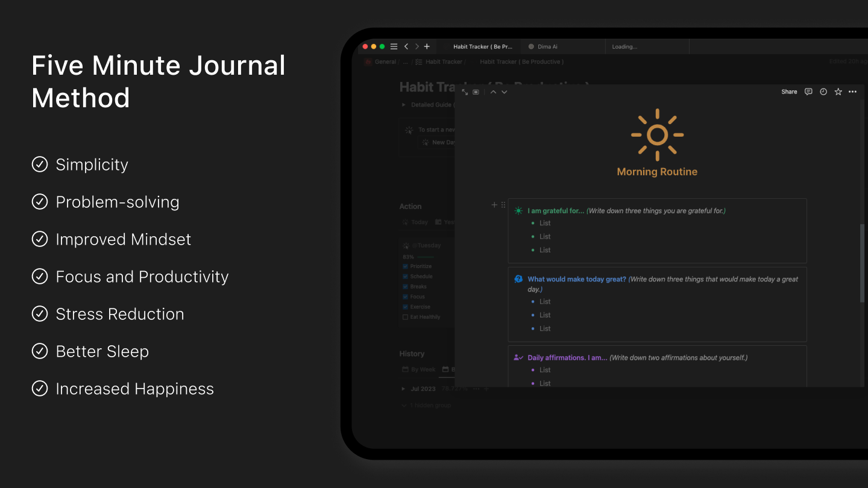Click the History section heading
This screenshot has width=868, height=488.
(412, 354)
